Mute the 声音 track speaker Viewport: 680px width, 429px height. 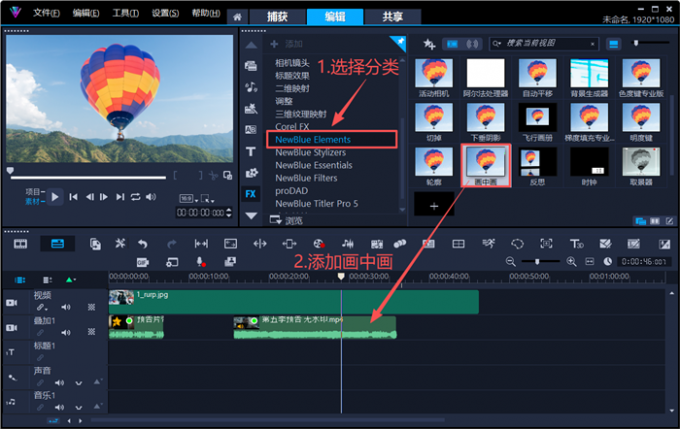59,383
